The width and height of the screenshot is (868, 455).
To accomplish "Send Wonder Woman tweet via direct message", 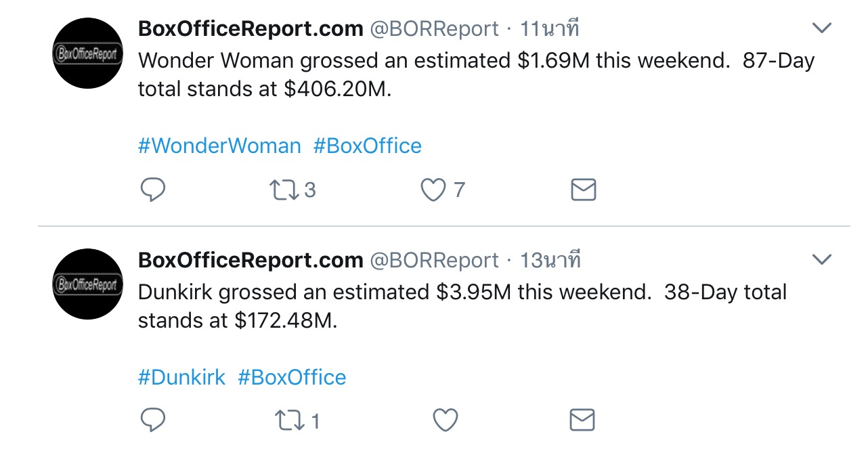I will 583,190.
